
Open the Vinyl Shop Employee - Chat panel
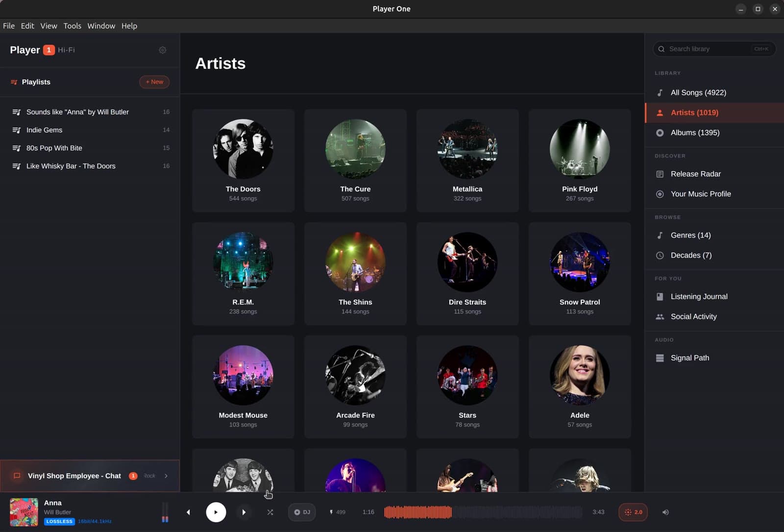point(90,476)
